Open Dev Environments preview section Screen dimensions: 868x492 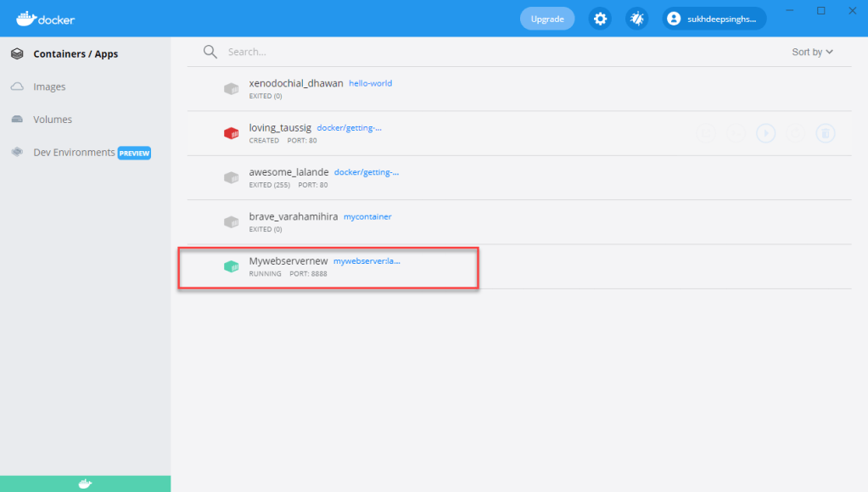[x=74, y=153]
